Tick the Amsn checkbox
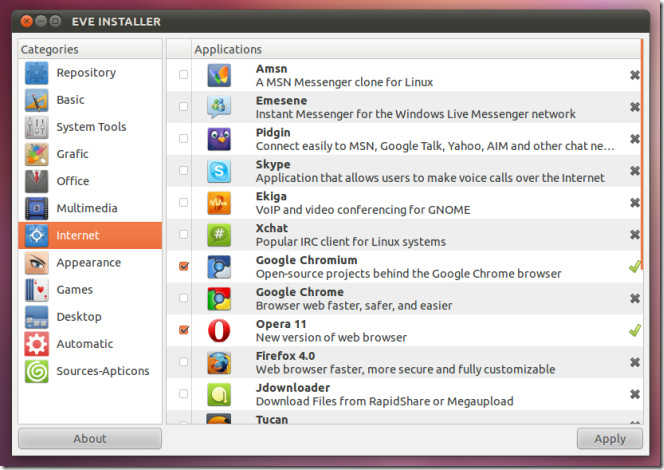 pos(183,75)
